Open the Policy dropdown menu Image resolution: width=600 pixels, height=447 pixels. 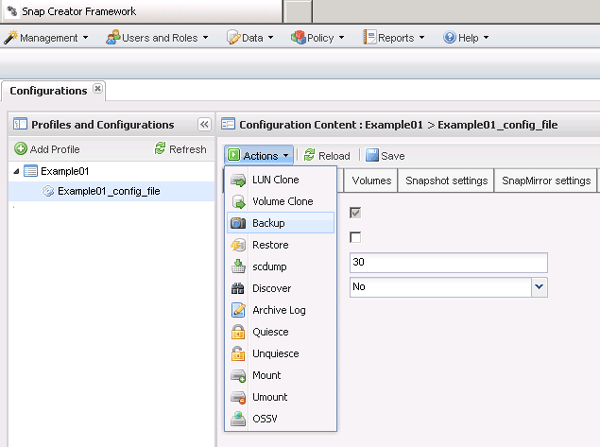(x=318, y=38)
